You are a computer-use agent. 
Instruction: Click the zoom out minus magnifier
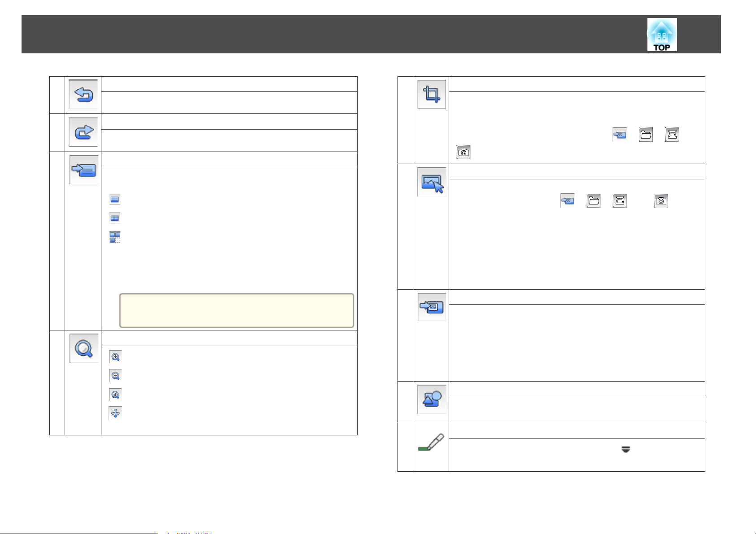coord(115,376)
